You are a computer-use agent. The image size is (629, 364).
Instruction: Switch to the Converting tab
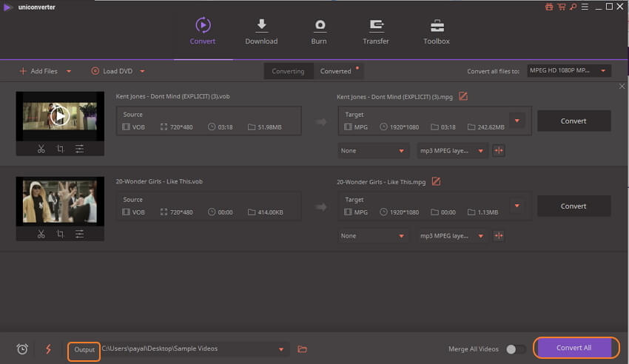288,71
